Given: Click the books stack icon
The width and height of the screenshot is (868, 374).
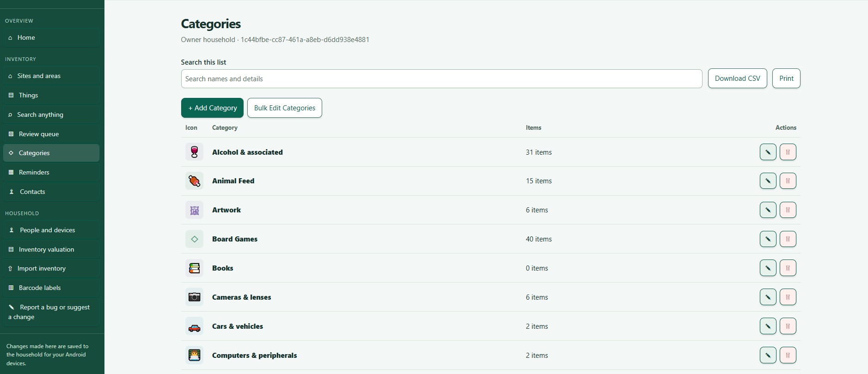Looking at the screenshot, I should (194, 268).
